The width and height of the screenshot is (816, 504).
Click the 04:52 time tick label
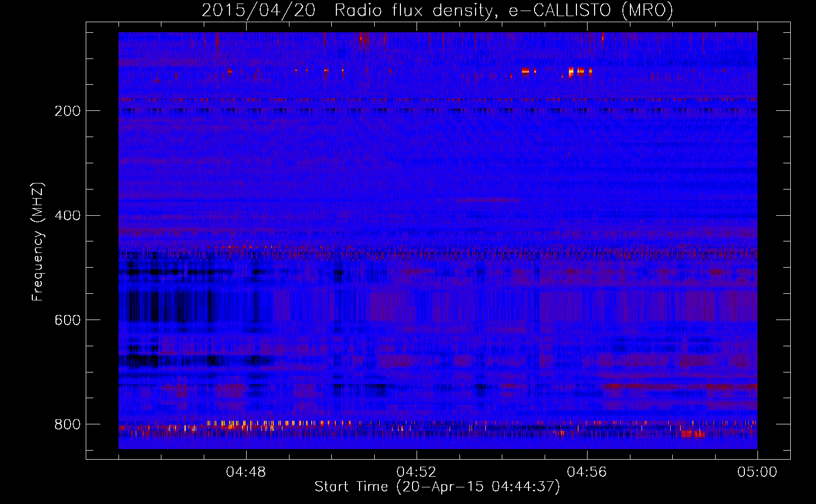point(417,472)
